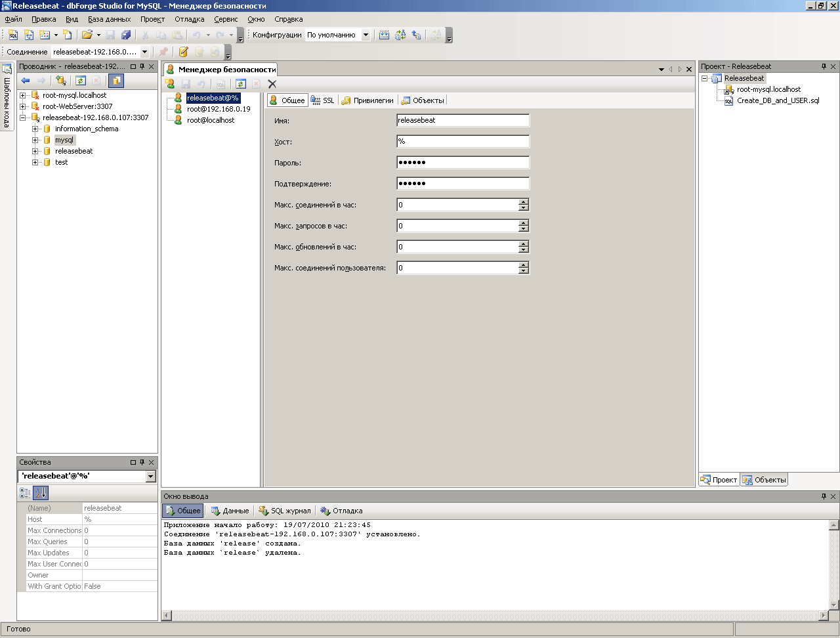The image size is (840, 638).
Task: Decrease Макс. соединений пользователя value
Action: point(523,271)
